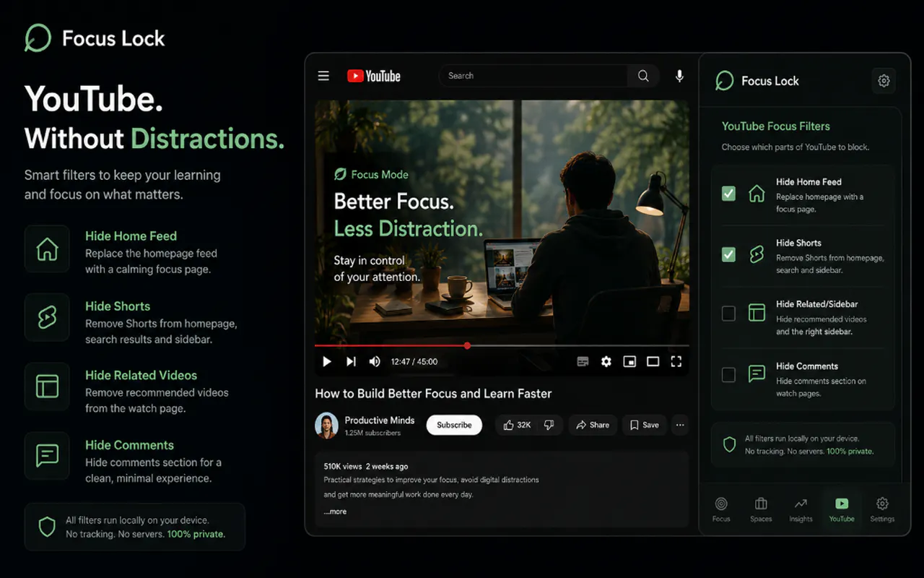Dislike the video

pos(549,425)
